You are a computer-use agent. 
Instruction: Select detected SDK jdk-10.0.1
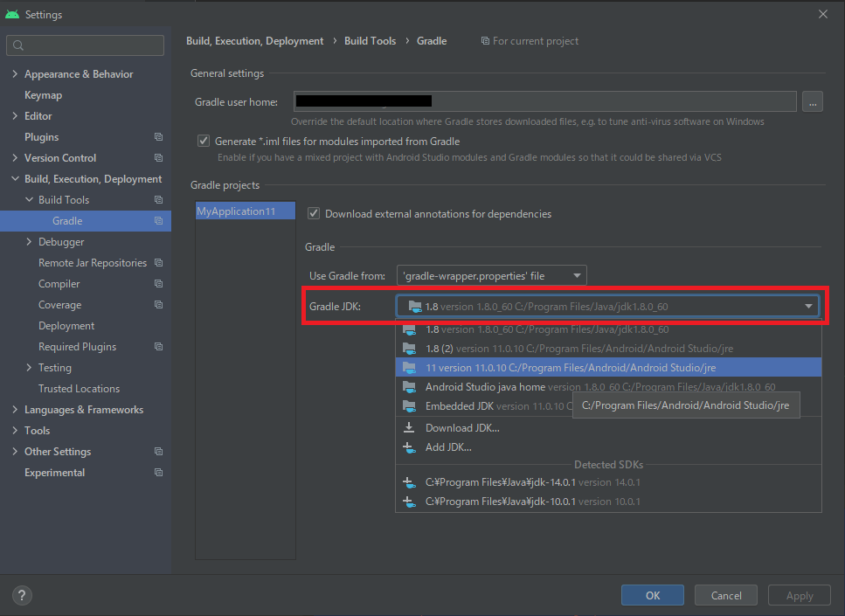coord(608,502)
